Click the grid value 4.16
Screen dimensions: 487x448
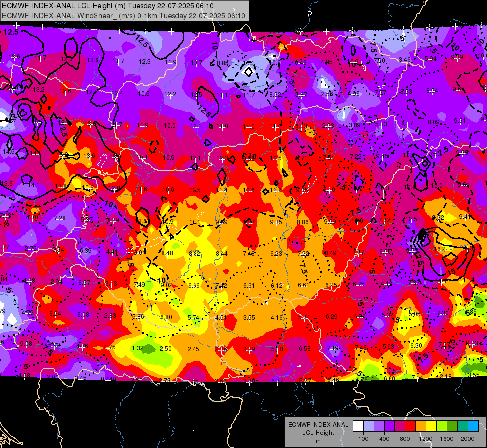[x=276, y=318]
